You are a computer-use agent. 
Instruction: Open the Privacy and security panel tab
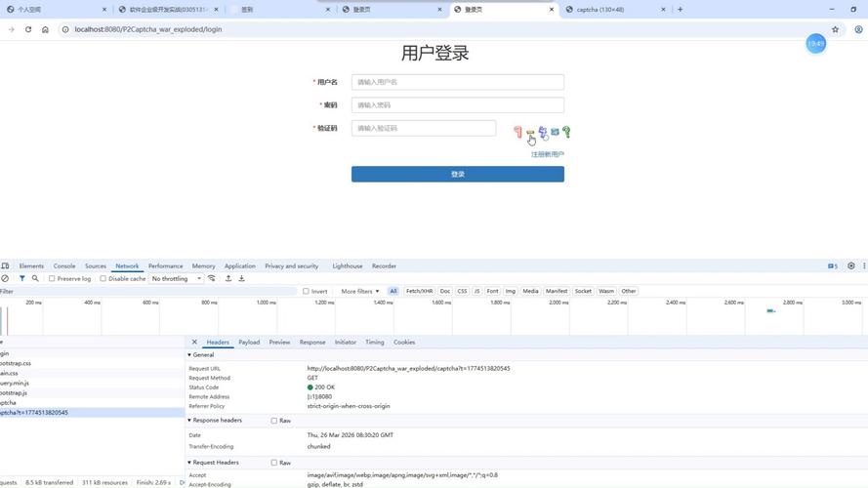291,266
